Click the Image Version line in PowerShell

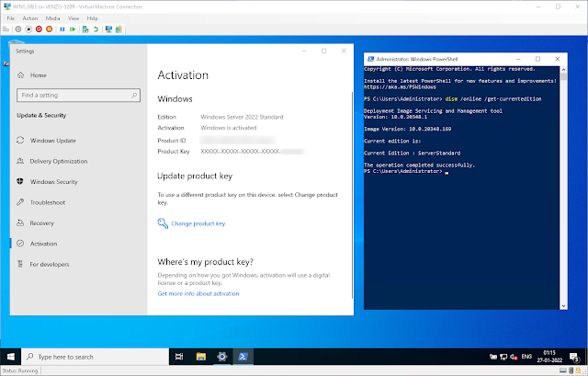(x=408, y=129)
